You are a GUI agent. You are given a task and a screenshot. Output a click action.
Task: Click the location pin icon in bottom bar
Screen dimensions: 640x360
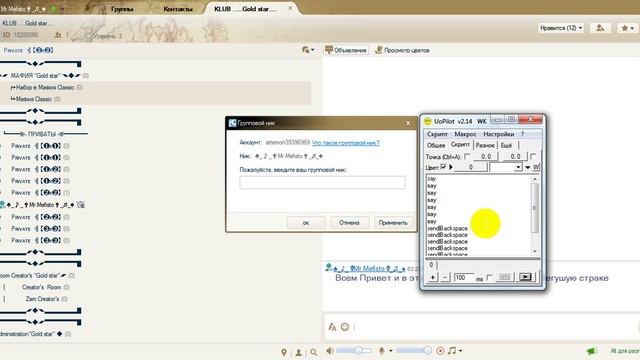(x=284, y=352)
